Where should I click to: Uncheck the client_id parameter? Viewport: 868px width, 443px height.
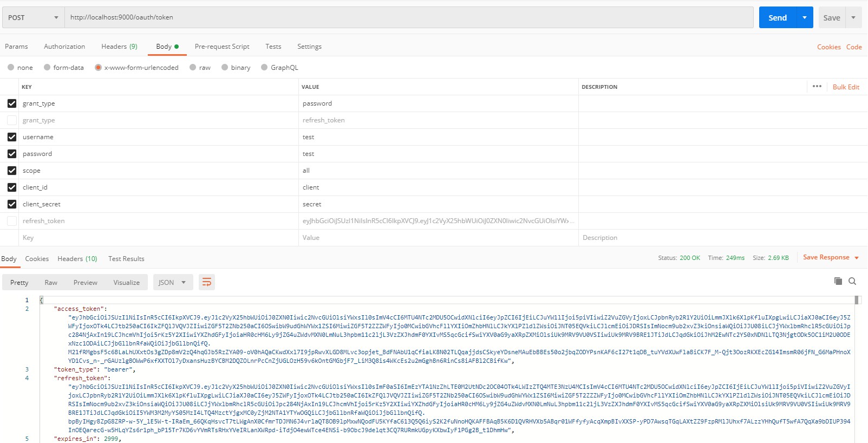click(x=12, y=187)
